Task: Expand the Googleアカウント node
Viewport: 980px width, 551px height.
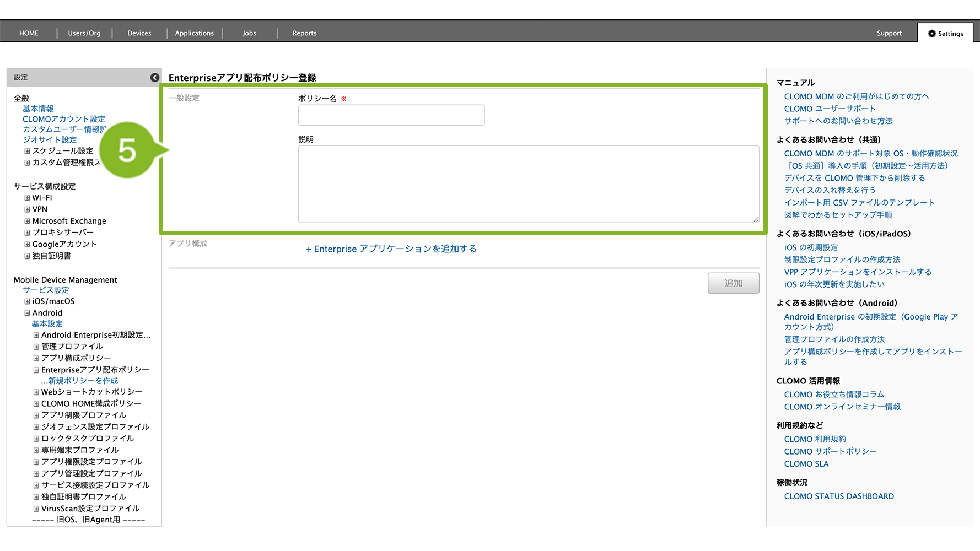Action: pos(27,244)
